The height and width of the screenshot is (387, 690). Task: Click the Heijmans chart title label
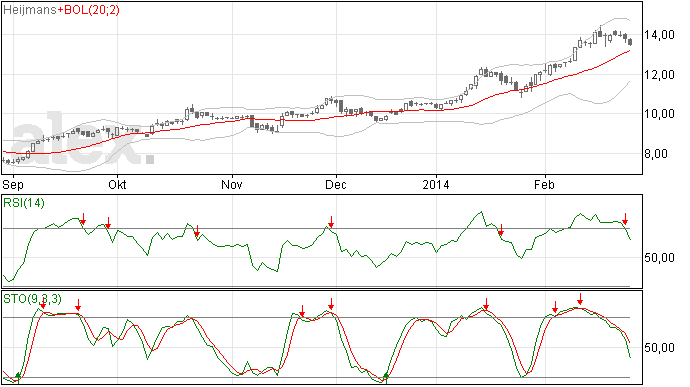(x=29, y=10)
